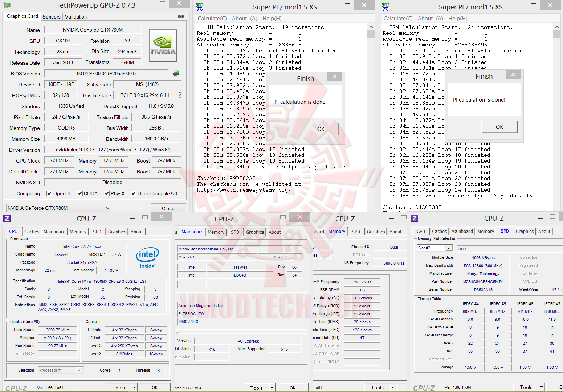This screenshot has width=563, height=392.
Task: Click the Super PI icon in the 1M window
Action: pos(200,7)
